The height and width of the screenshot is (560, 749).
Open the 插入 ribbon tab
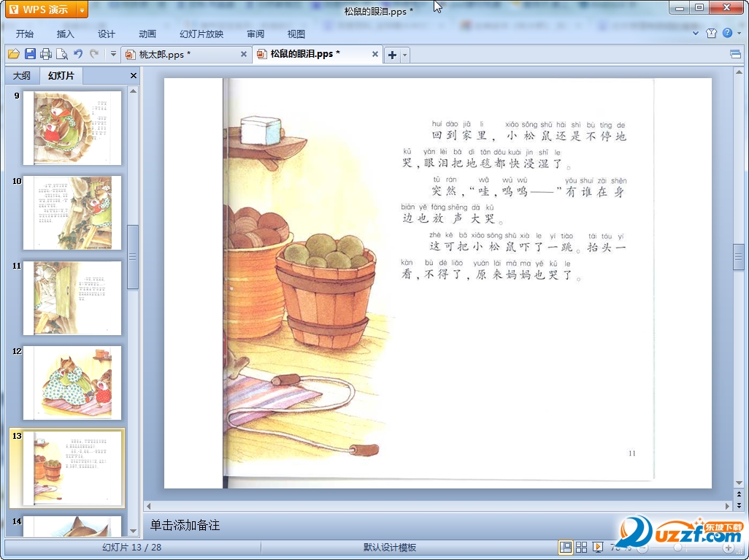pos(66,34)
